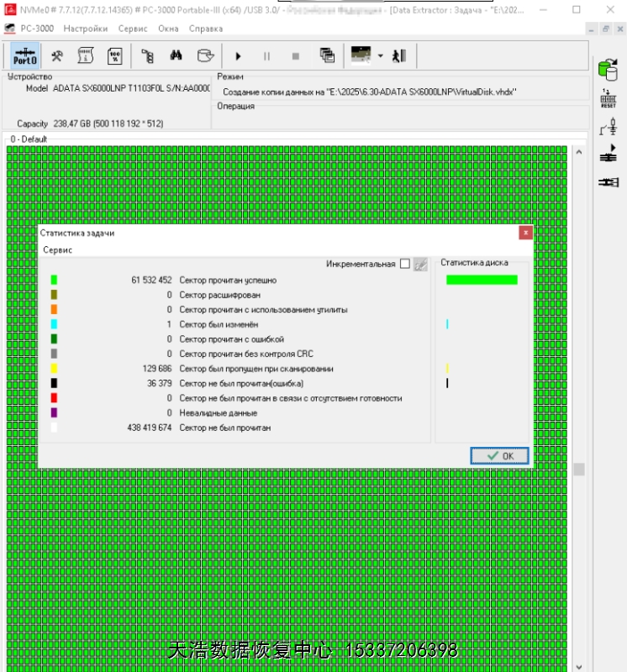The image size is (627, 672).
Task: Click the 100% percentage toolbar icon
Action: [114, 56]
